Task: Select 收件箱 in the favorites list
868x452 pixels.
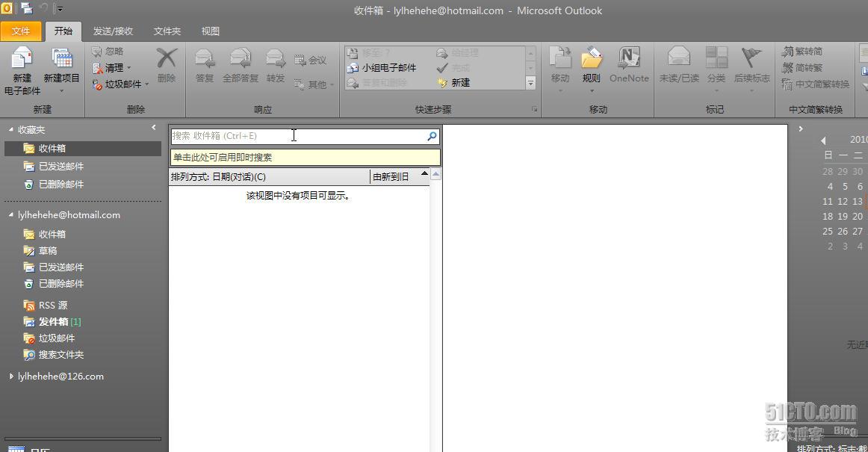Action: point(83,149)
